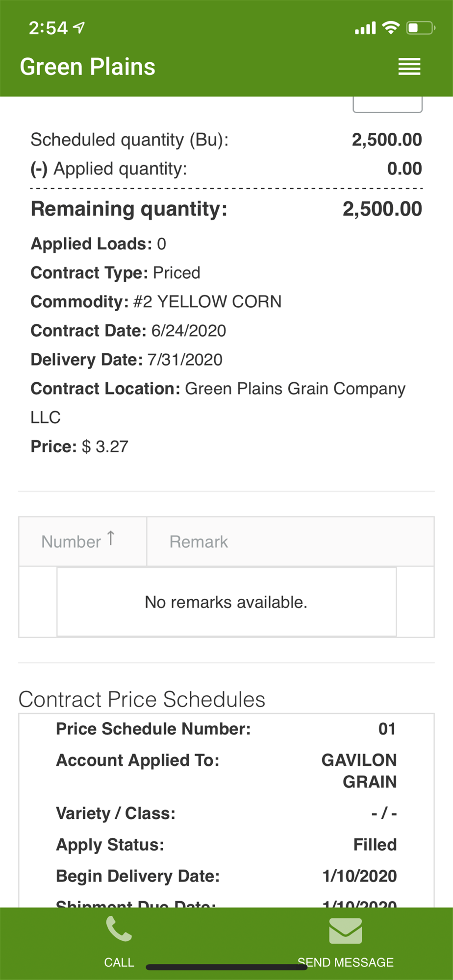Tap the Apply Status Filled value

[375, 845]
